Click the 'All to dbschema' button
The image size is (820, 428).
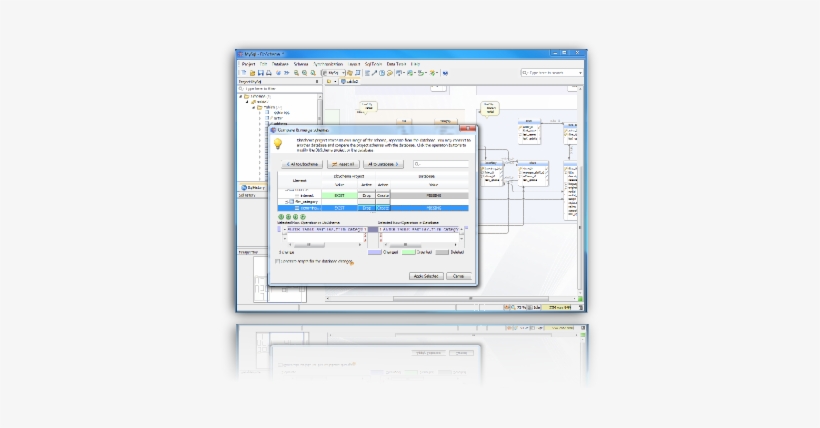tap(302, 164)
